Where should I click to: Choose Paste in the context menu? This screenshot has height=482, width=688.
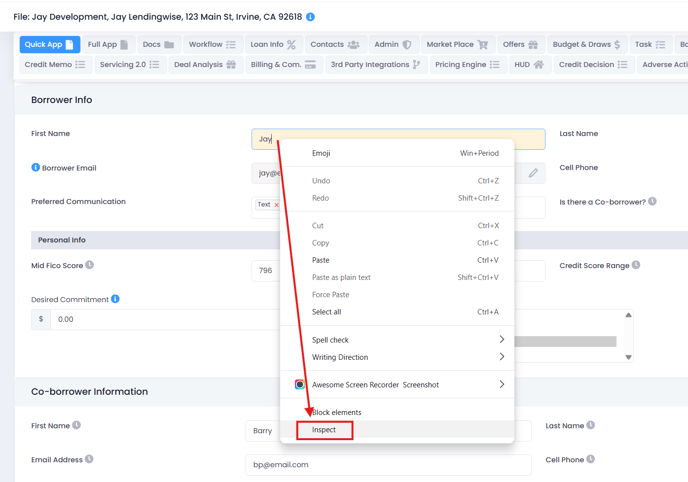pos(397,260)
